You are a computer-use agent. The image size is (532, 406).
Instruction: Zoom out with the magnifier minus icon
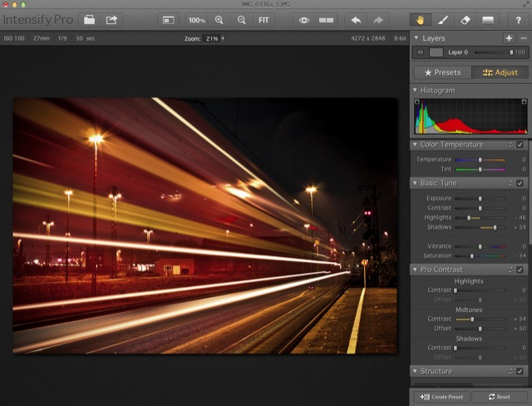(x=241, y=19)
